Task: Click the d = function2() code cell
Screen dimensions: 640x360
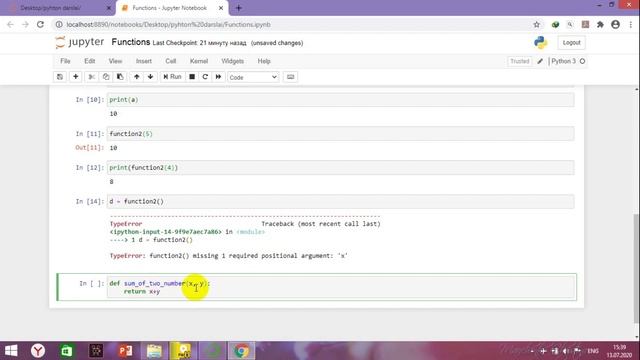Action: (340, 202)
